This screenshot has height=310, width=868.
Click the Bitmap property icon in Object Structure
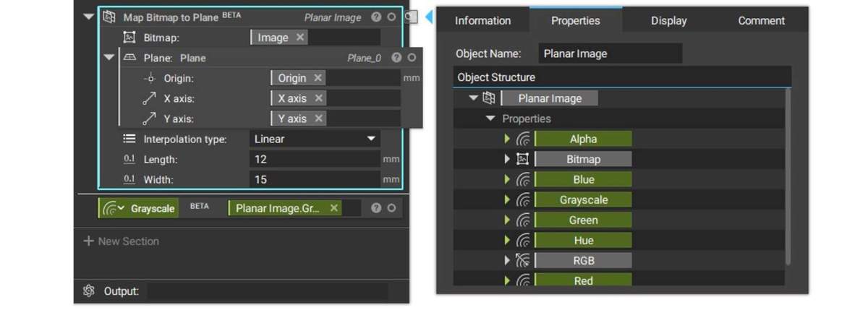coord(523,159)
